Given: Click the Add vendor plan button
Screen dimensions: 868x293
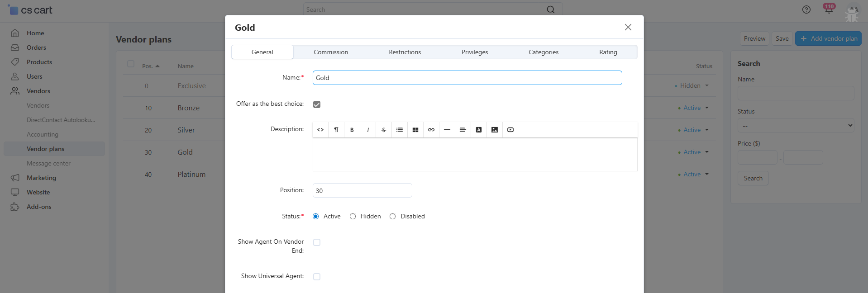Looking at the screenshot, I should [x=828, y=38].
